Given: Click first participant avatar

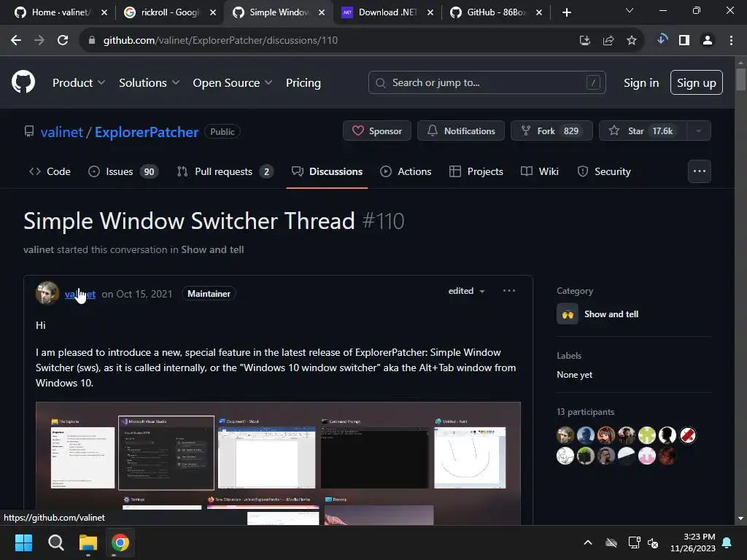Looking at the screenshot, I should [565, 435].
